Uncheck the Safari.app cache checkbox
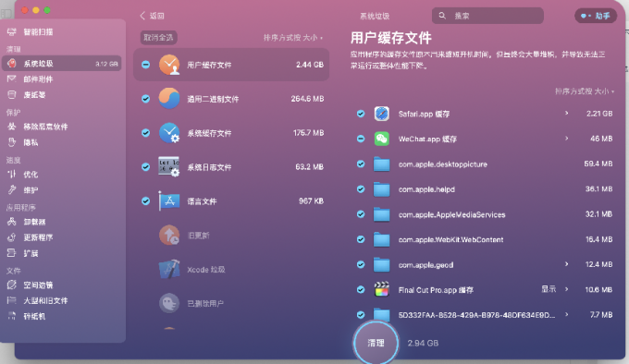The width and height of the screenshot is (629, 364). pyautogui.click(x=361, y=114)
